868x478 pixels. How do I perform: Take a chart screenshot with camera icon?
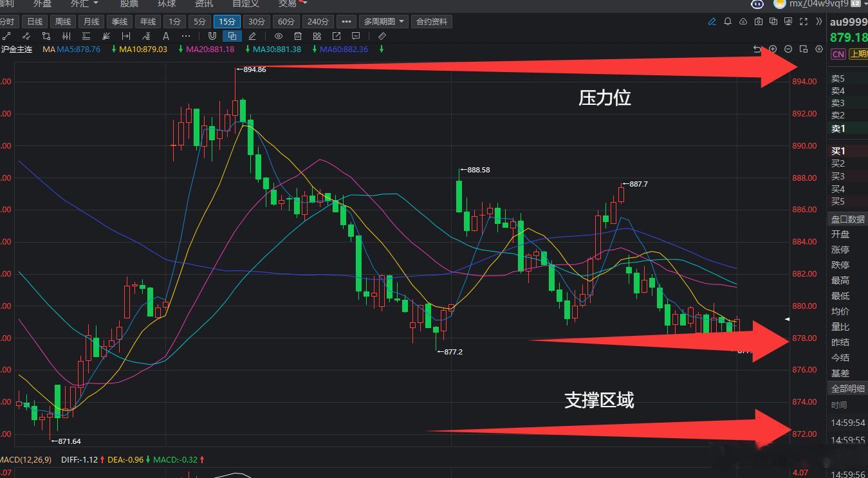click(x=759, y=21)
